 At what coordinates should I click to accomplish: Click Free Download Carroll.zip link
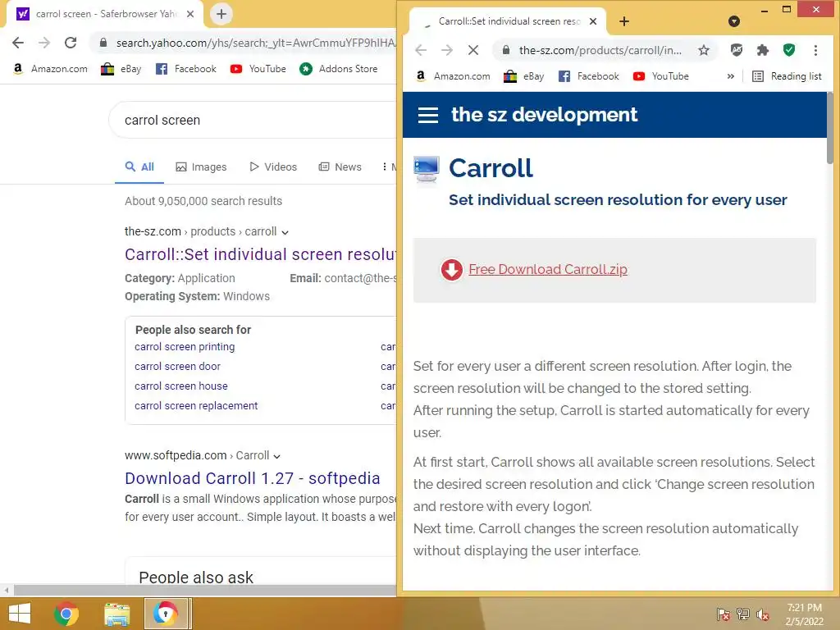pos(547,269)
